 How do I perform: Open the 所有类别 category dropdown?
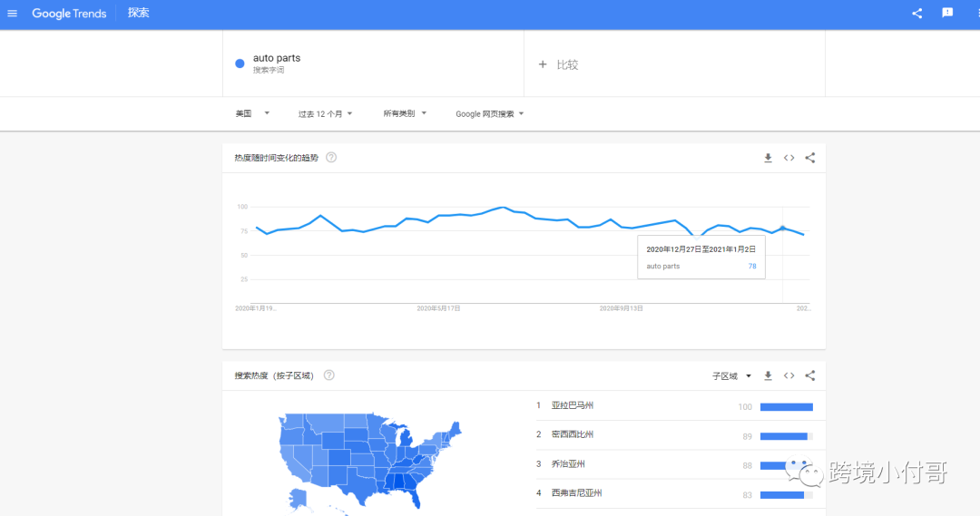(405, 113)
